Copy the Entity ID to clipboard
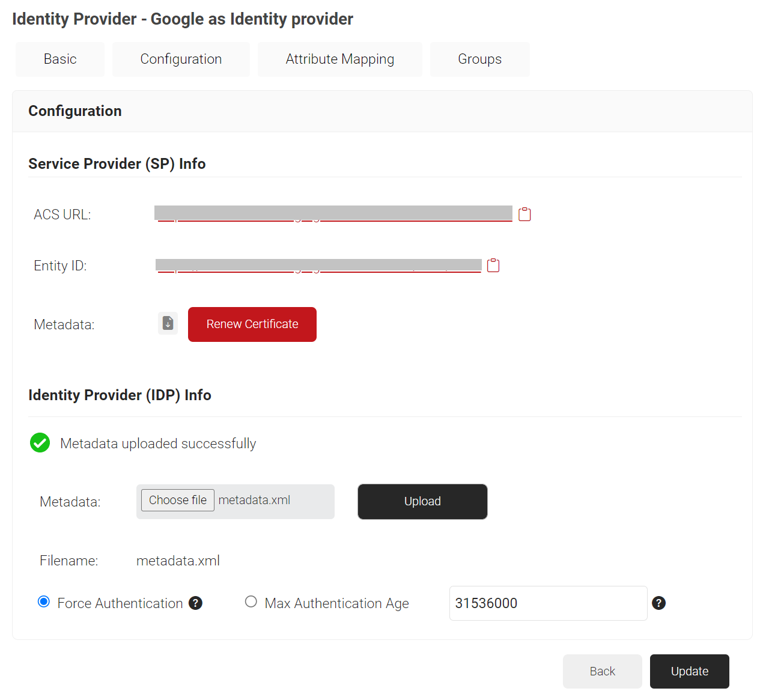Viewport: 763px width, 700px height. tap(493, 266)
